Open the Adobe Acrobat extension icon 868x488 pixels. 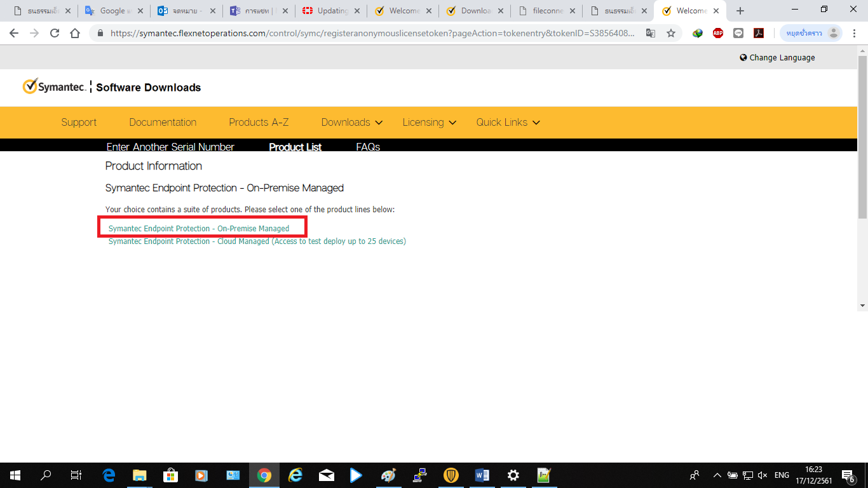tap(759, 34)
